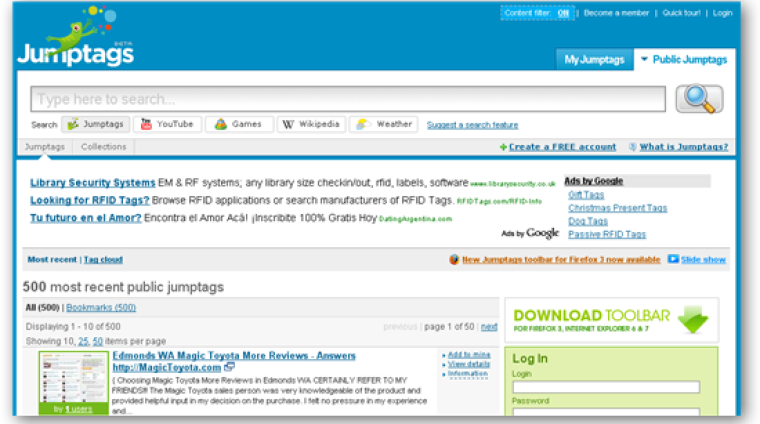The height and width of the screenshot is (424, 760).
Task: Click the magnifying glass search button
Action: (x=699, y=99)
